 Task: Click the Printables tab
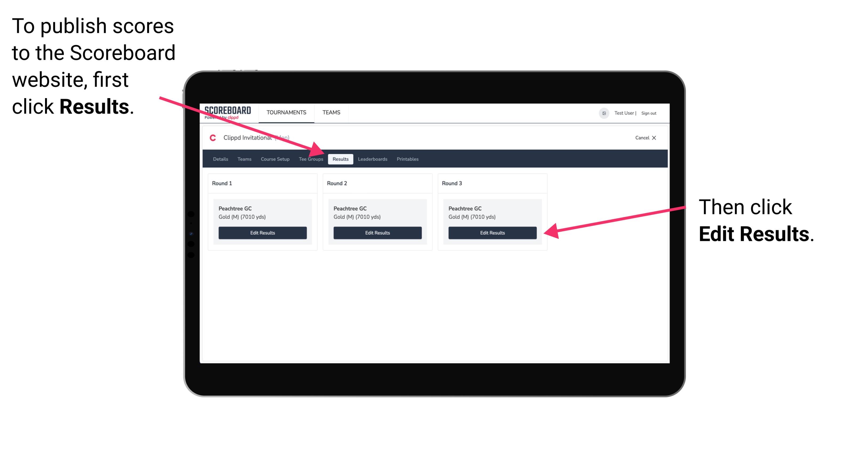pos(408,159)
